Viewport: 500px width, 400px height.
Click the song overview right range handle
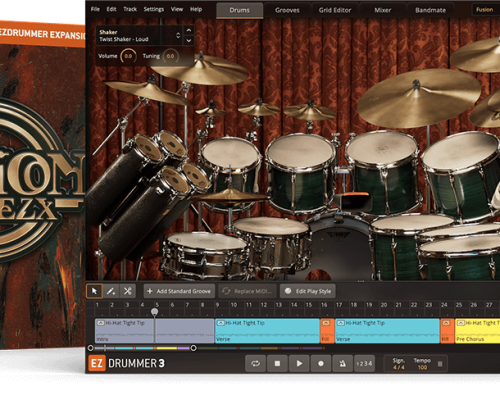coord(193,348)
